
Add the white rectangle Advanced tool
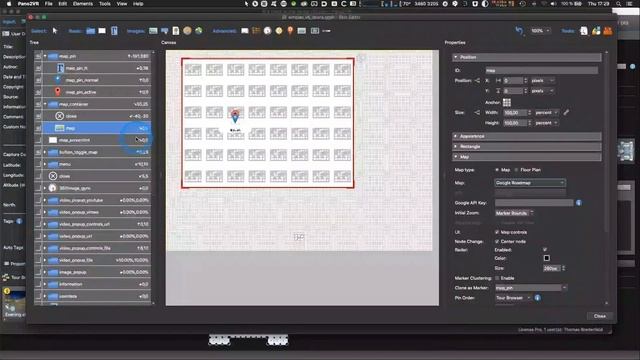[244, 31]
